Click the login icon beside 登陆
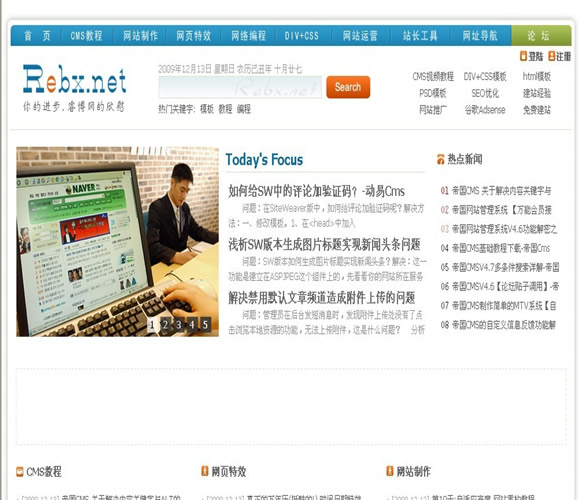 [523, 56]
